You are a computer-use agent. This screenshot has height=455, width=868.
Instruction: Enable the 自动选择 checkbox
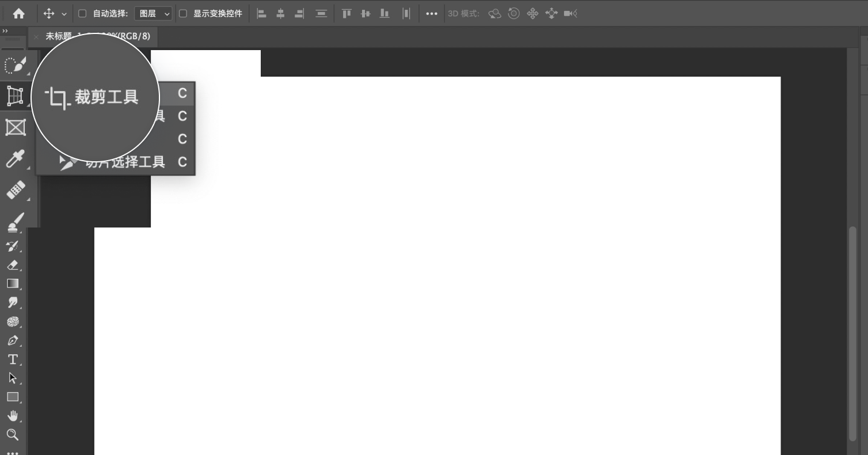[x=82, y=14]
